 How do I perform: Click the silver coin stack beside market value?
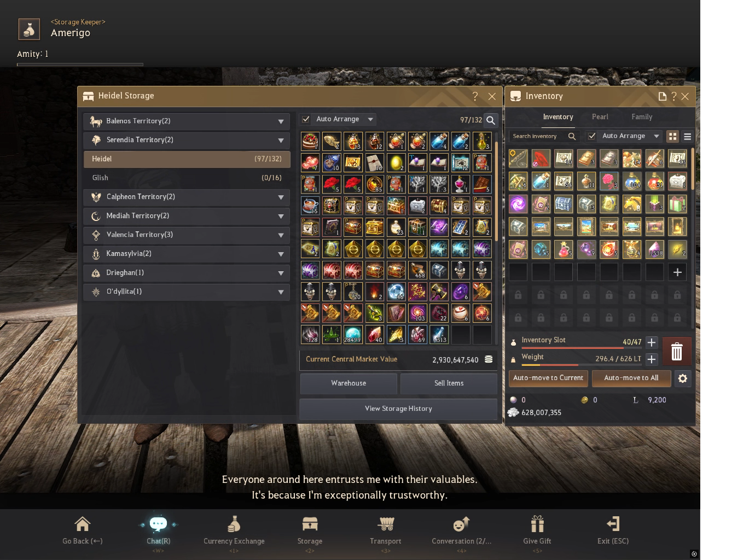pyautogui.click(x=489, y=359)
